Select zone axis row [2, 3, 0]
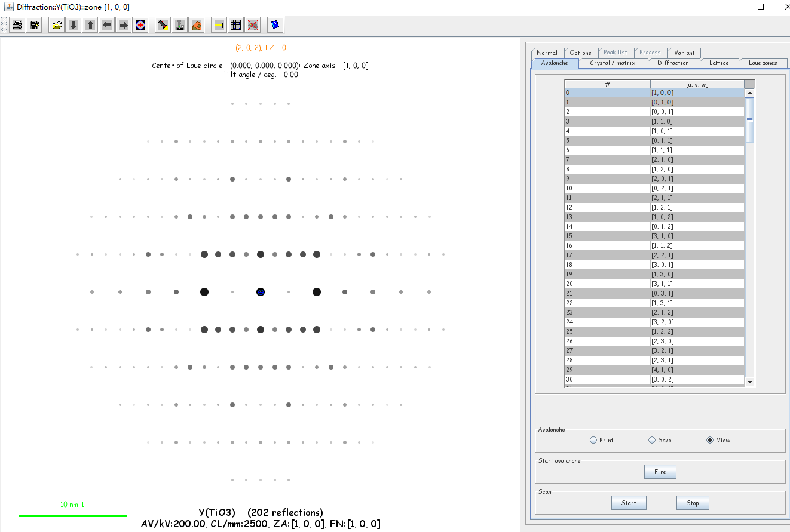The image size is (790, 532). (655, 341)
